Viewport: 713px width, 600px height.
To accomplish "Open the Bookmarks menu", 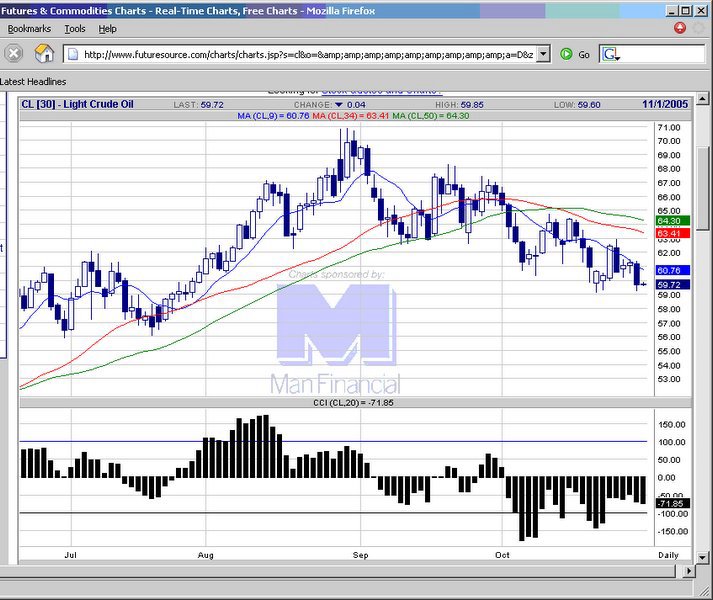I will [x=29, y=29].
